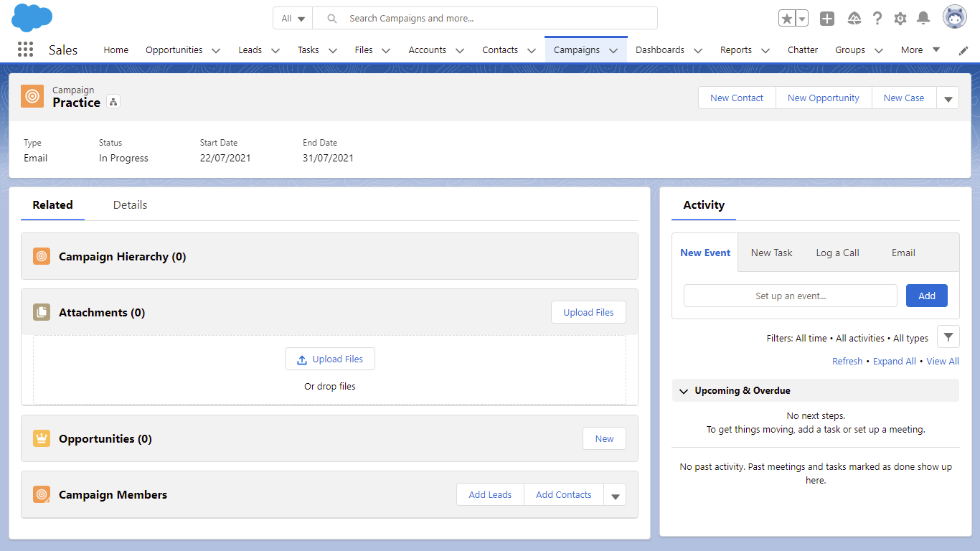Viewport: 980px width, 551px height.
Task: Click the search magnifier icon
Action: [331, 19]
